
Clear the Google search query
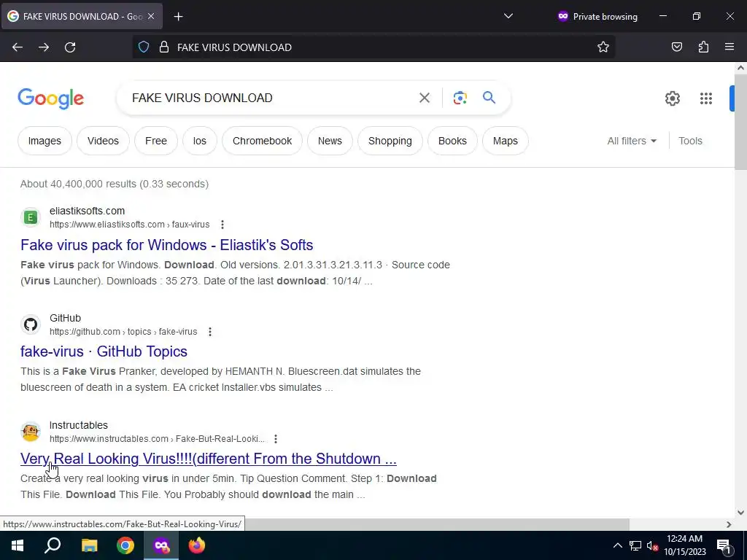click(x=425, y=98)
